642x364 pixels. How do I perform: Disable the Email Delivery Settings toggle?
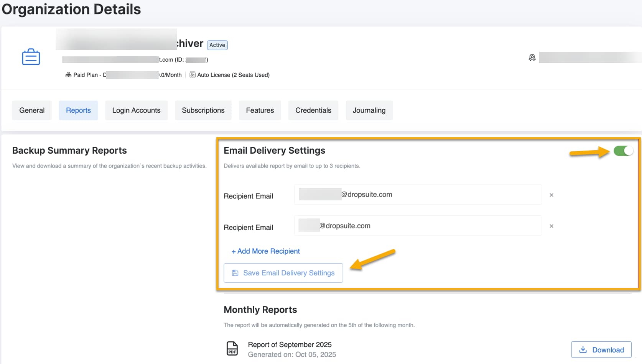(623, 151)
